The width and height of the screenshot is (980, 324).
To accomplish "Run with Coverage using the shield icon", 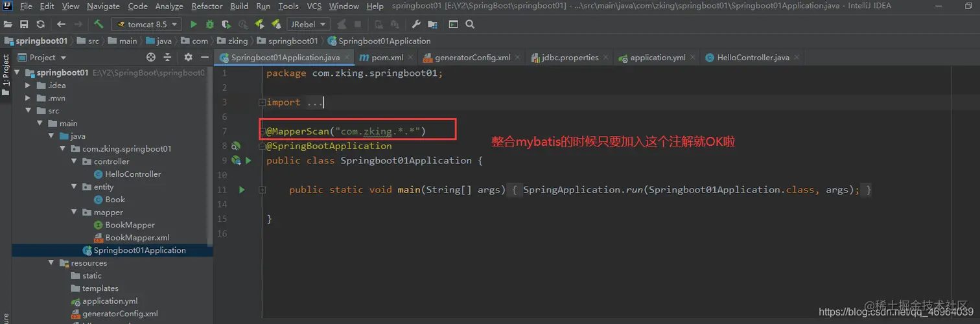I will (x=226, y=24).
